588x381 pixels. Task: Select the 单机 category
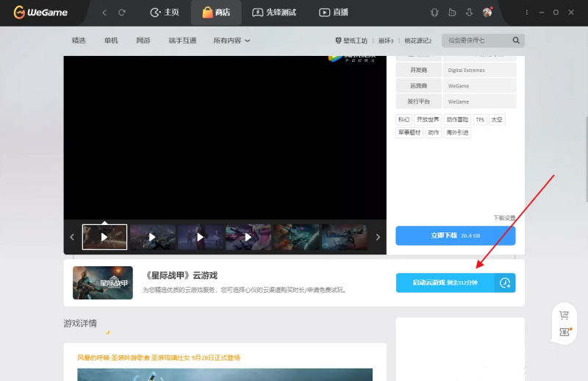click(111, 40)
